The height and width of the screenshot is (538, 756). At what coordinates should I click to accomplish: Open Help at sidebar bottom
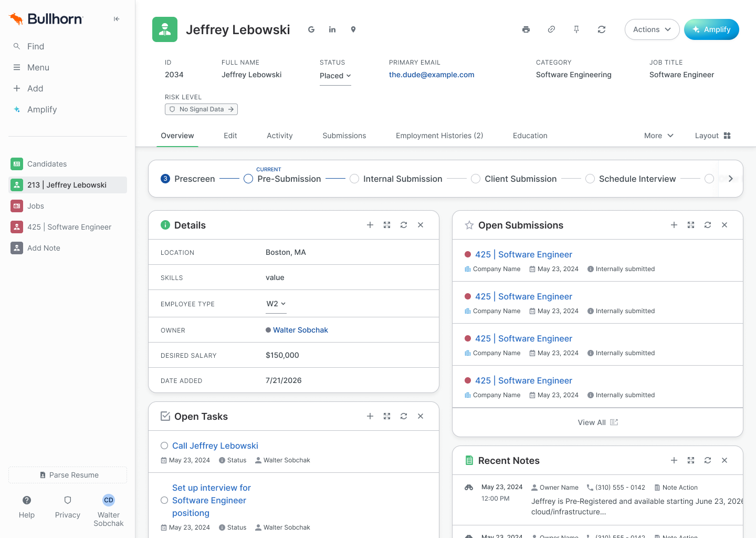(x=27, y=506)
